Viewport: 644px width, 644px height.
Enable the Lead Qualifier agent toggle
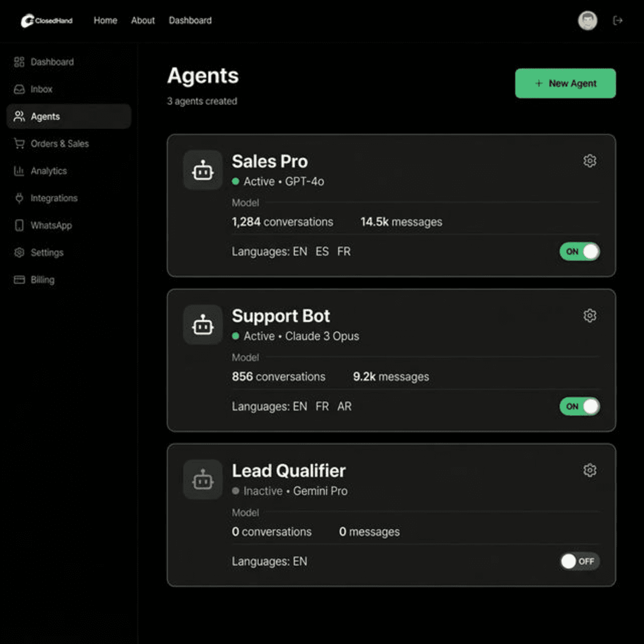[580, 561]
